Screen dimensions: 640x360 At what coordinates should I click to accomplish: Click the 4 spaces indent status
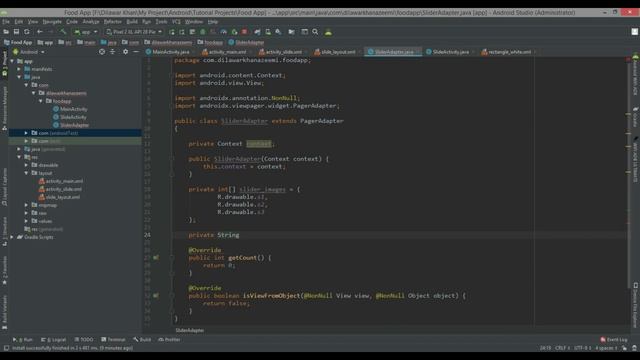[x=606, y=348]
